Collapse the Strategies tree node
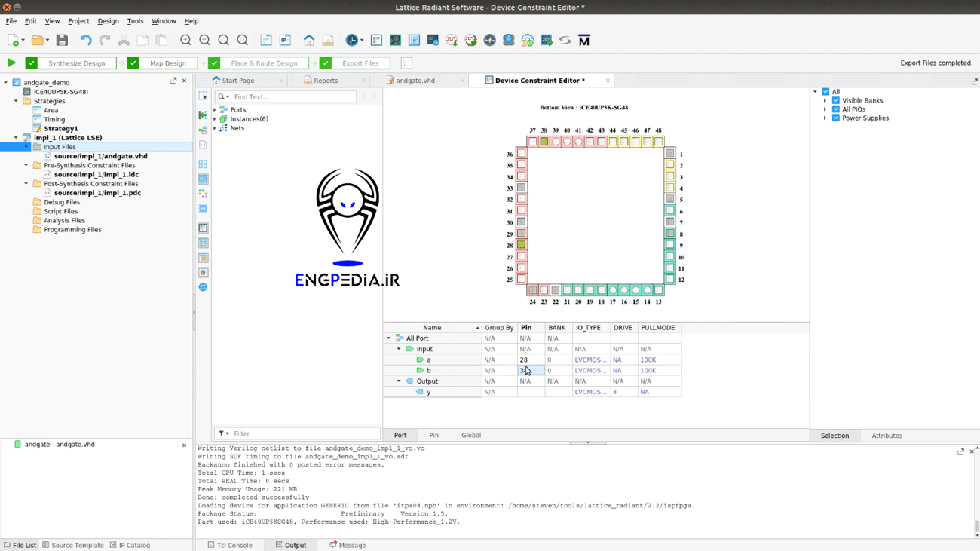The height and width of the screenshot is (551, 980). pos(16,101)
